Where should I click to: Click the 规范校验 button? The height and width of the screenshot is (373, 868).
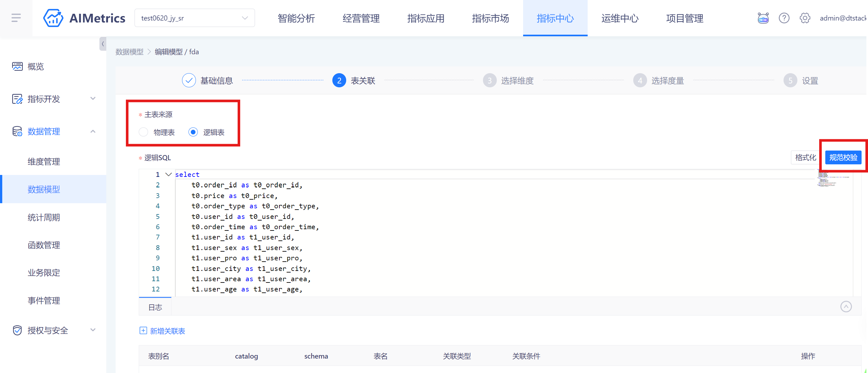point(843,157)
